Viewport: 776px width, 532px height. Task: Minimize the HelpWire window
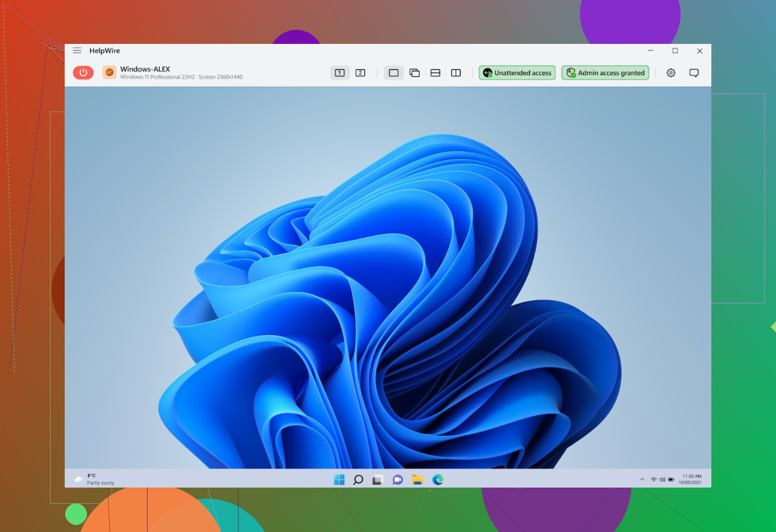(x=651, y=50)
